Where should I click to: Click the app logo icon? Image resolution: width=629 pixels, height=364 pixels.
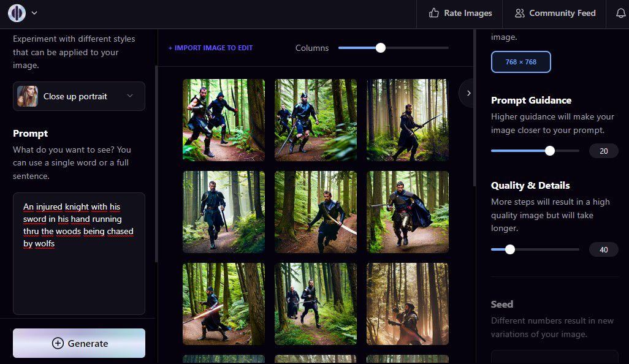17,13
